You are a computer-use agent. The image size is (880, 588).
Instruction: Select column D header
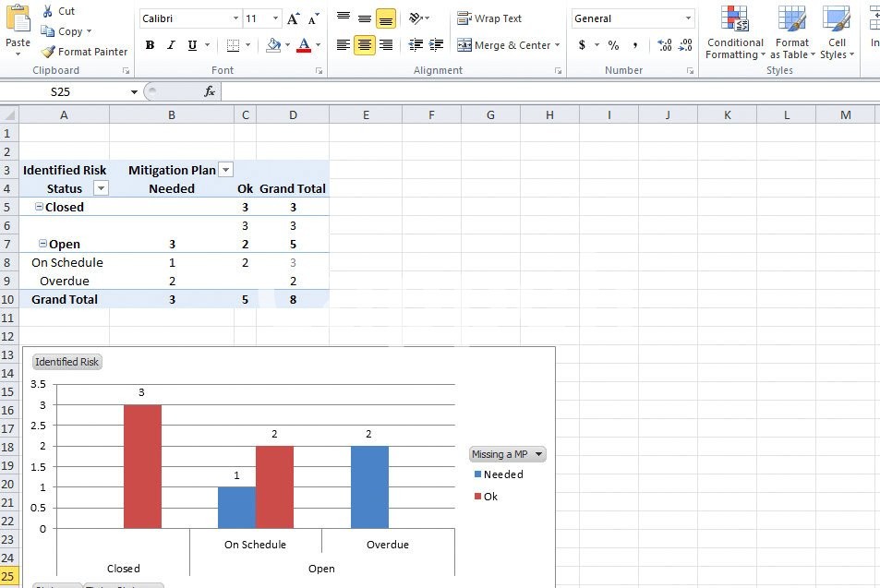point(293,114)
